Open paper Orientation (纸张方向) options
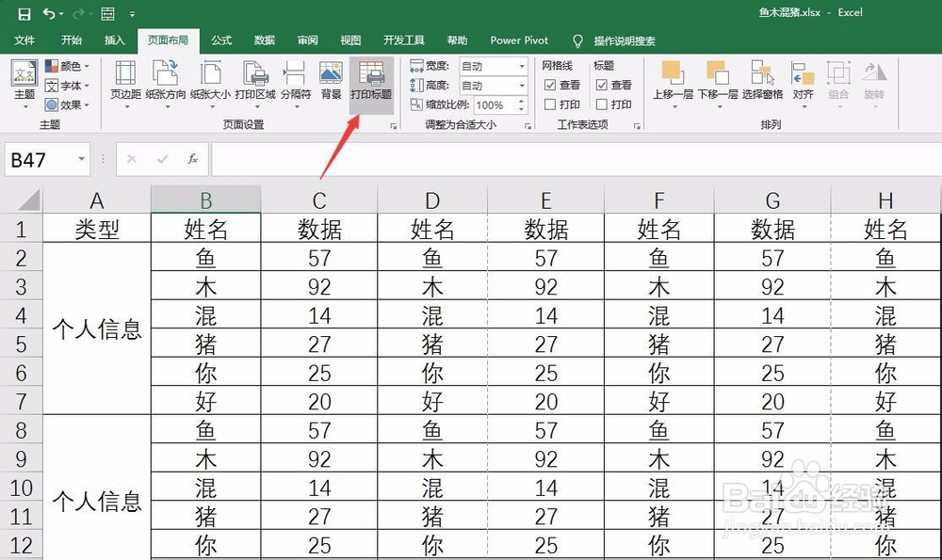Screen dimensions: 942x560 [165, 84]
